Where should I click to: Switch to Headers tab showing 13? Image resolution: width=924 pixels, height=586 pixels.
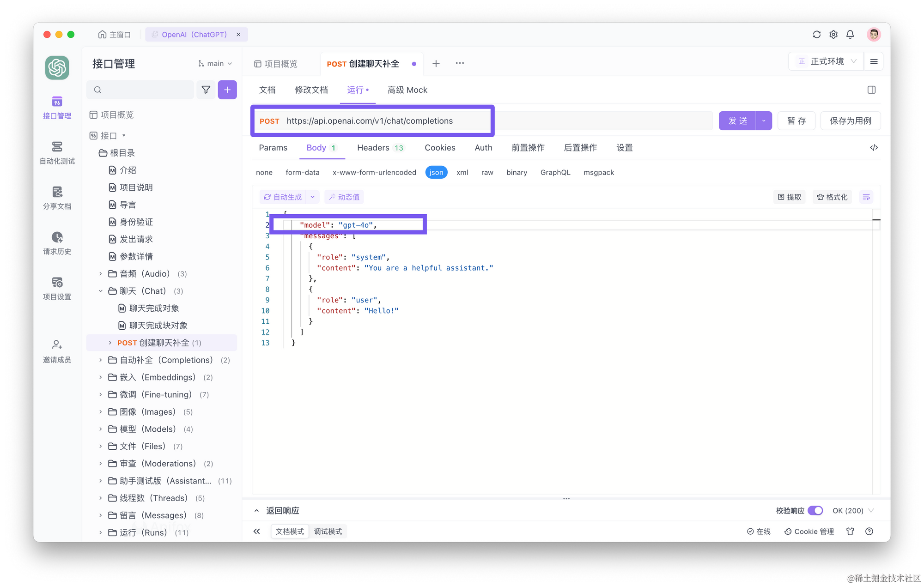pos(379,147)
